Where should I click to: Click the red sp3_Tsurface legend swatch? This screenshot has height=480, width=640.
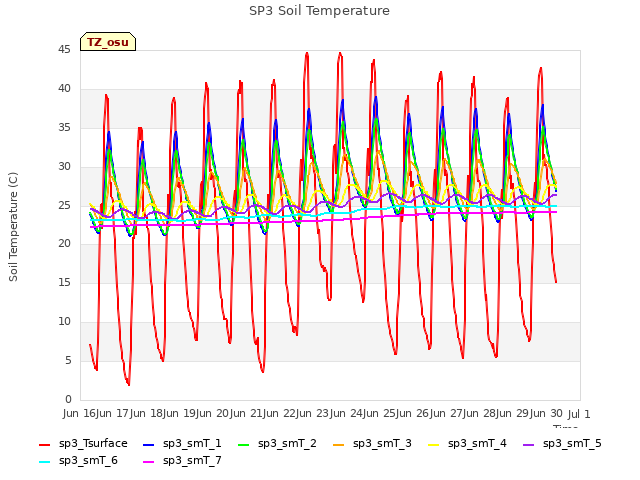pyautogui.click(x=44, y=444)
